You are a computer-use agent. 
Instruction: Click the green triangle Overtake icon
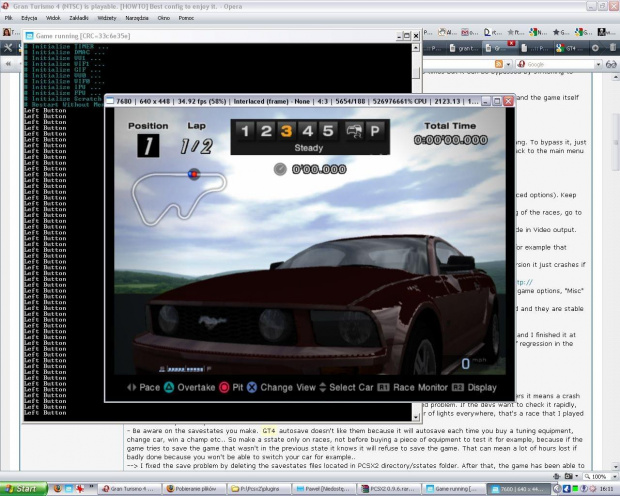point(169,388)
